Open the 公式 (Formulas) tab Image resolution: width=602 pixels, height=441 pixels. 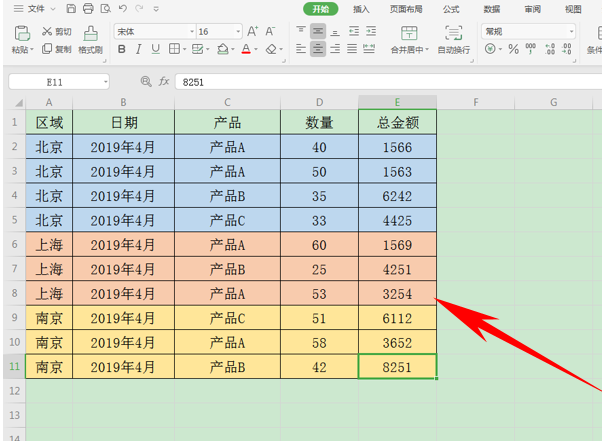click(451, 9)
